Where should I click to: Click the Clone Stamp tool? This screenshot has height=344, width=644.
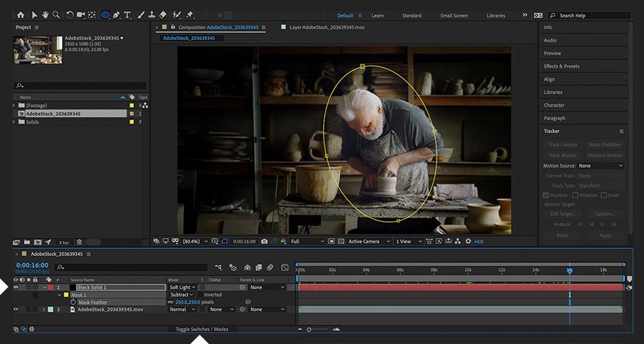tap(151, 14)
